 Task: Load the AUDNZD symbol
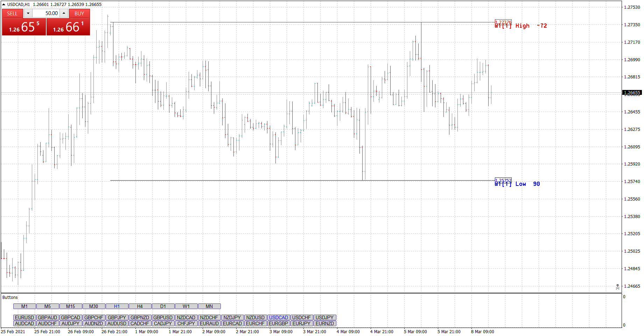coord(94,323)
